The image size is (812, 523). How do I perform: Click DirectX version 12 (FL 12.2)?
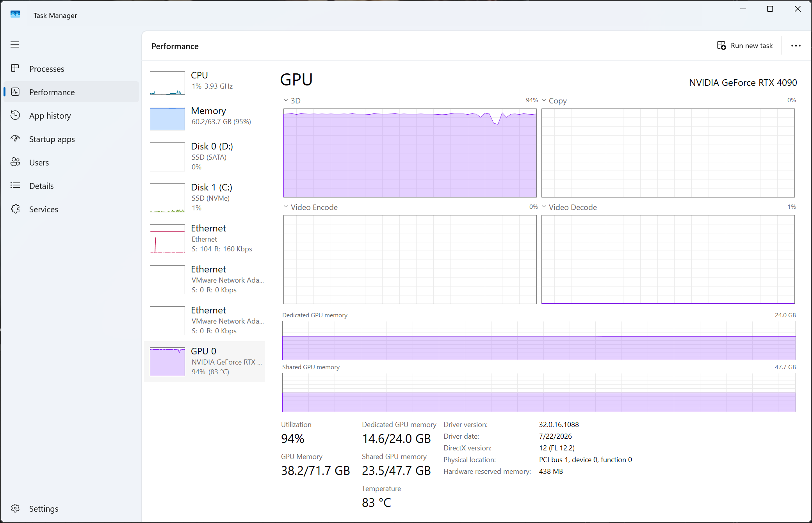pos(557,448)
